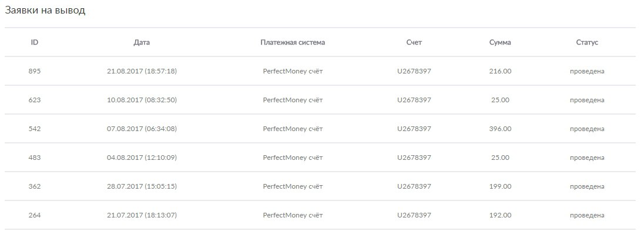The height and width of the screenshot is (241, 644).
Task: Select the row with ID 895
Action: pyautogui.click(x=34, y=71)
